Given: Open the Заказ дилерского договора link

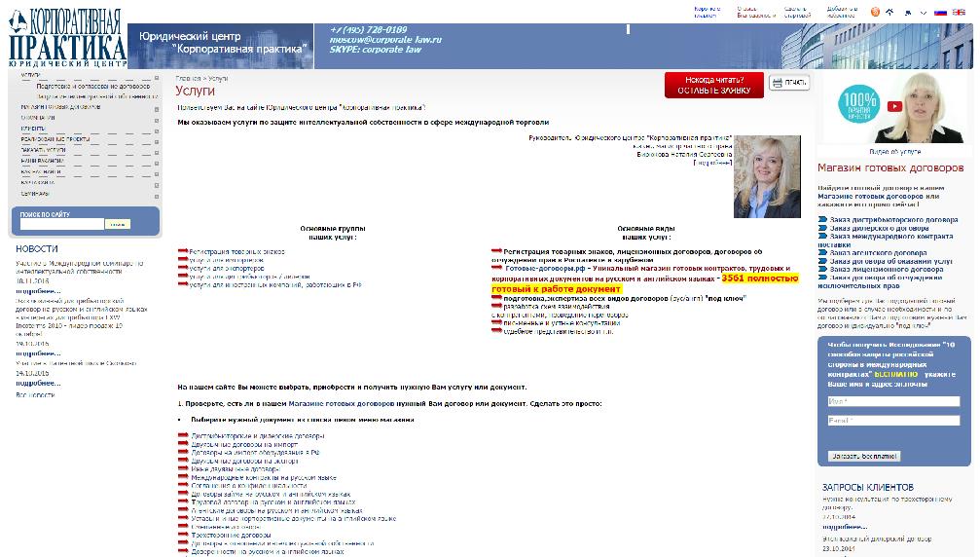Looking at the screenshot, I should coord(880,228).
